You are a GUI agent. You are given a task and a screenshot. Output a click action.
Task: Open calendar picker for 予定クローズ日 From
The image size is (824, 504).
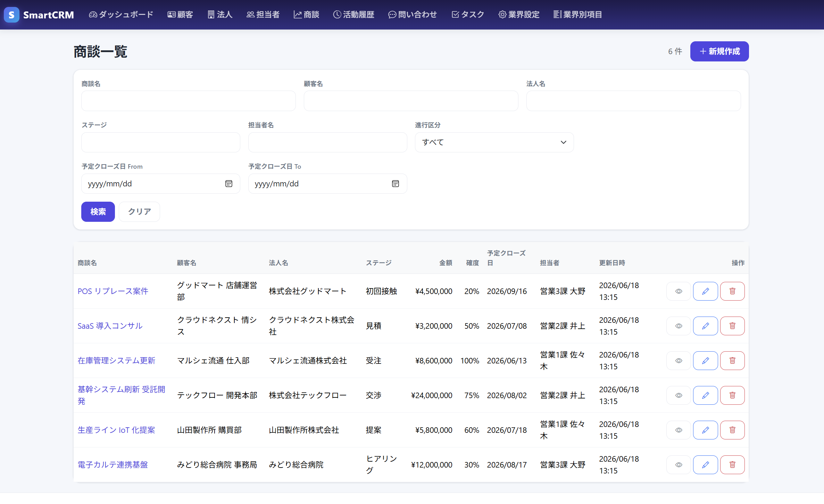[x=228, y=184]
